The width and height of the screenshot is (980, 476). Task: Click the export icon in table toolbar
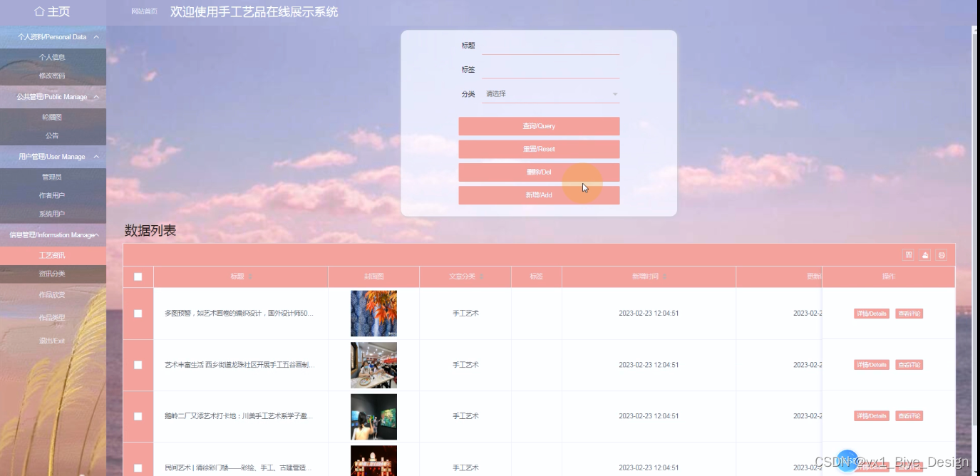pyautogui.click(x=925, y=255)
